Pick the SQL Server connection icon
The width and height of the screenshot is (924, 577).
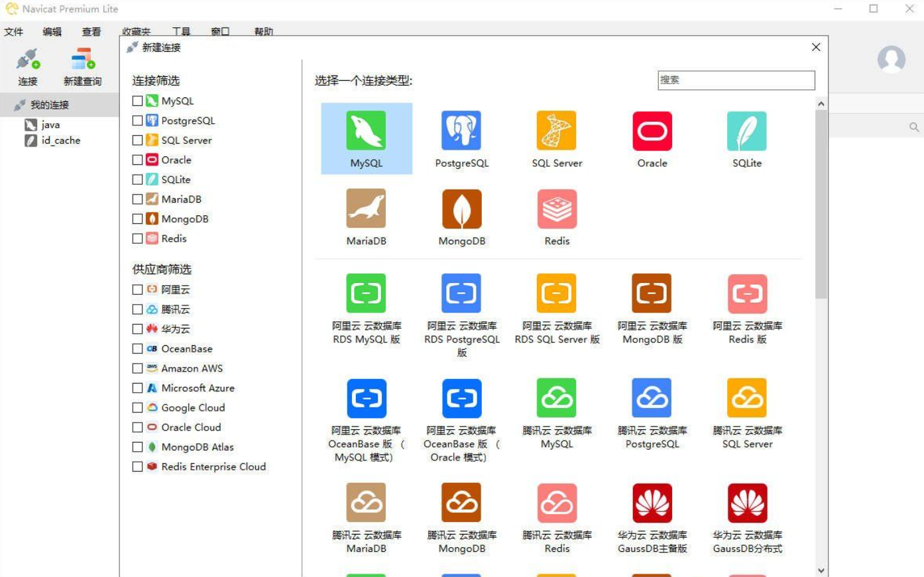557,131
